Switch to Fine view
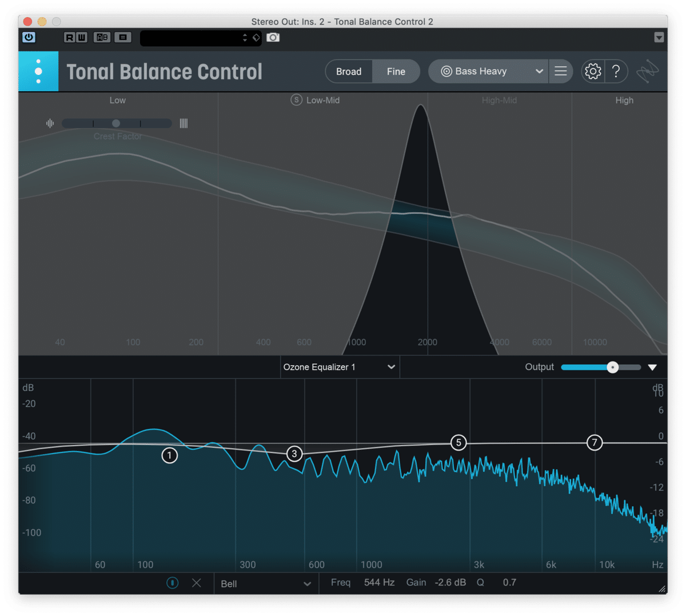Image resolution: width=686 pixels, height=616 pixels. pos(396,71)
